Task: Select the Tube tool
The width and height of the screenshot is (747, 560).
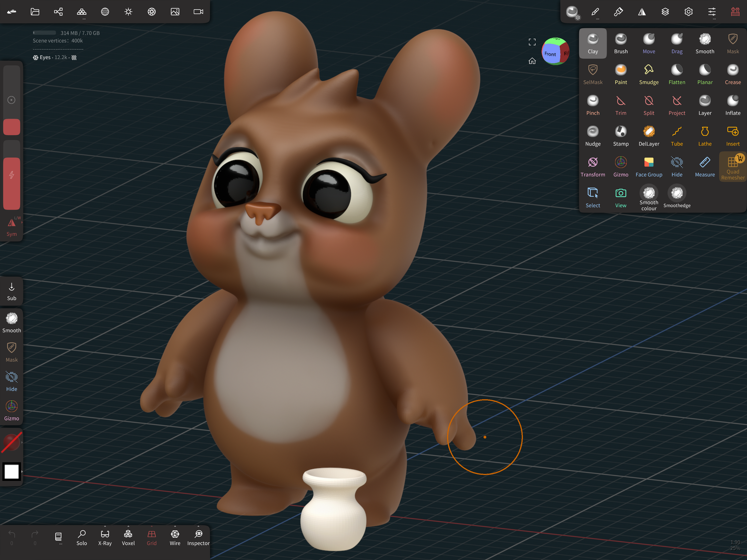Action: pyautogui.click(x=677, y=135)
